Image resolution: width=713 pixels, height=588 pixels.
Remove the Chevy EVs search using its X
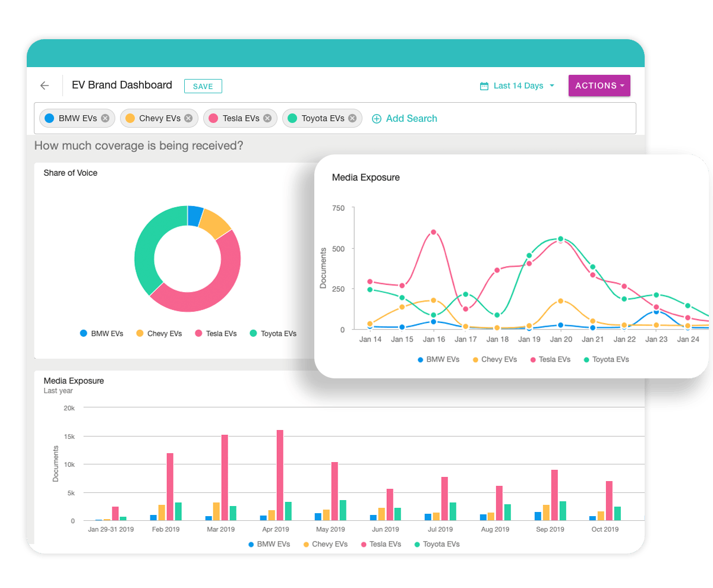(x=189, y=118)
